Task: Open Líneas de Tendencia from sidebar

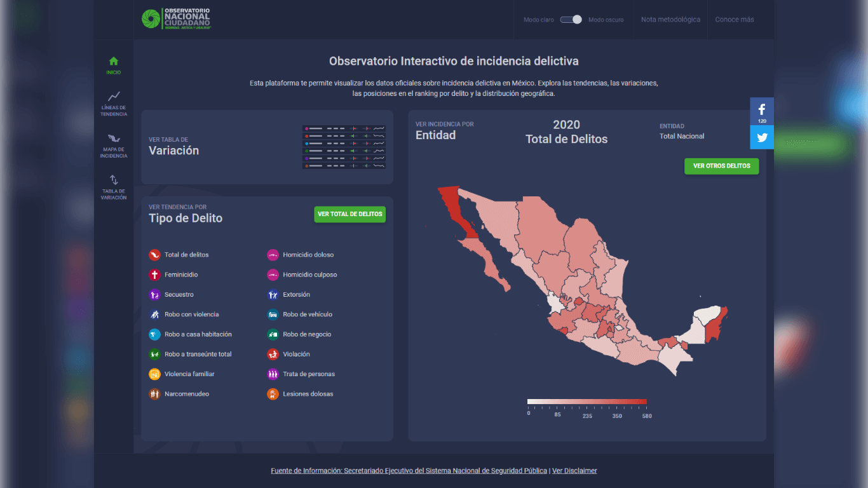Action: [114, 97]
